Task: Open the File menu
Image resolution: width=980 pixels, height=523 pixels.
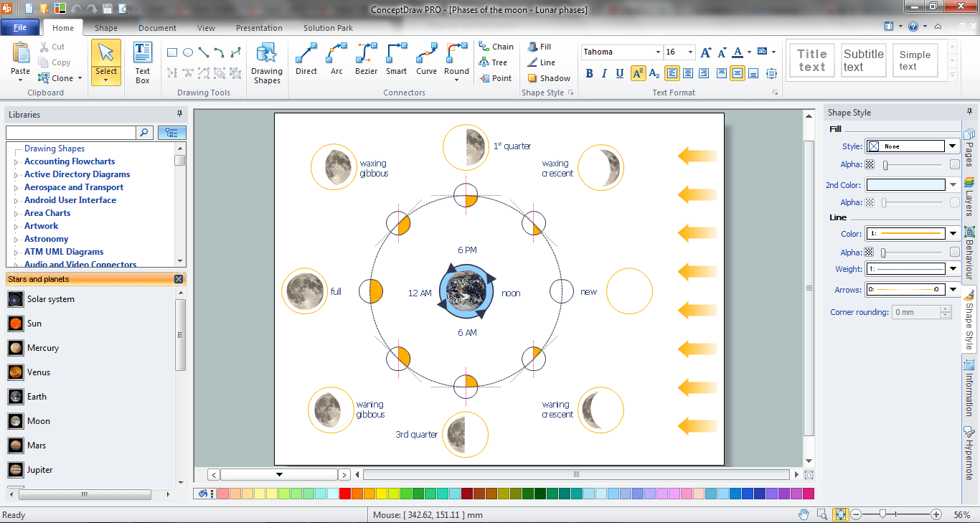Action: click(20, 27)
